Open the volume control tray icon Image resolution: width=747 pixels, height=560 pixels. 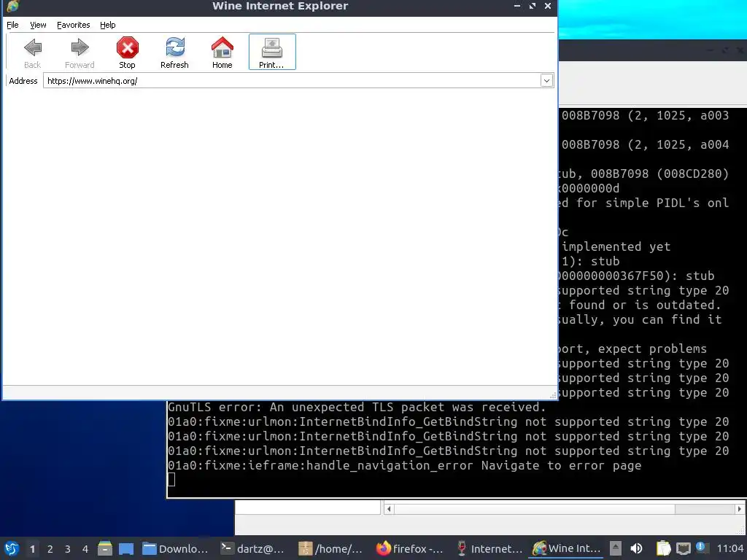pyautogui.click(x=636, y=548)
